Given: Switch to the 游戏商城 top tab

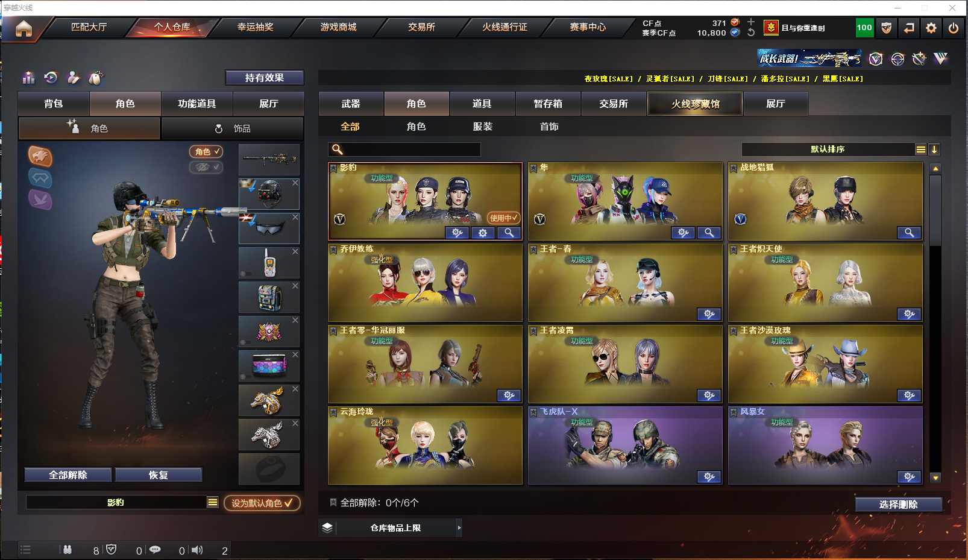Looking at the screenshot, I should pos(338,27).
